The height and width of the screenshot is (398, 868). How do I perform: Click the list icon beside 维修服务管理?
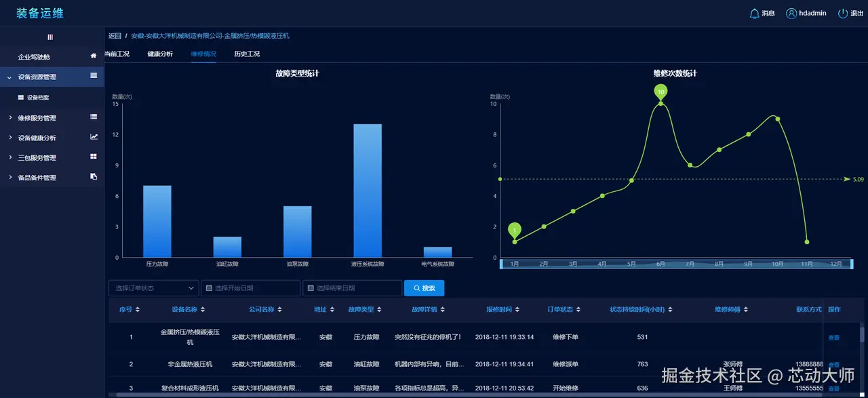coord(94,117)
